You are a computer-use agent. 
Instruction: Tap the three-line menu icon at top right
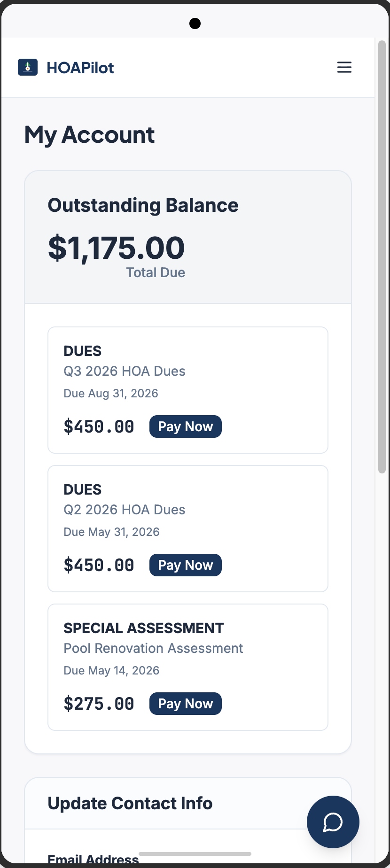click(344, 67)
